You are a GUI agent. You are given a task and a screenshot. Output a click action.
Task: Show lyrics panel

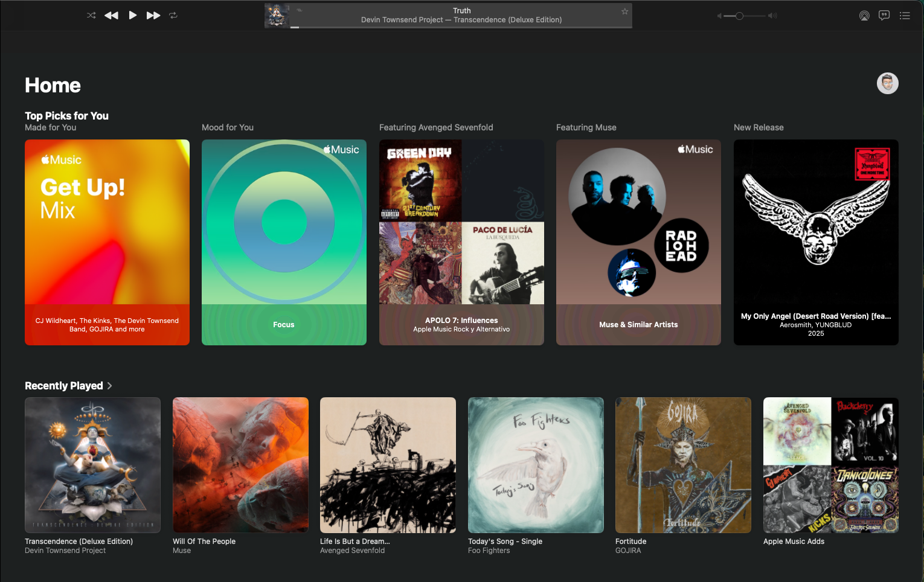[884, 16]
